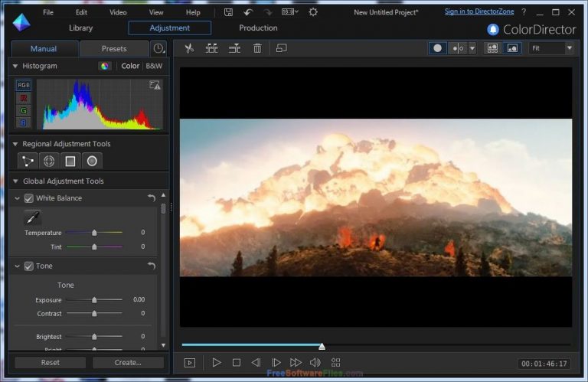Step to previous frame
Image resolution: width=588 pixels, height=382 pixels.
256,363
